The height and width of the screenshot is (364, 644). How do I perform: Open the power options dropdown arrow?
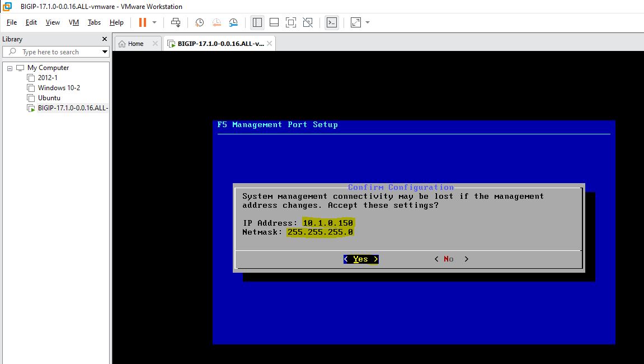[154, 22]
